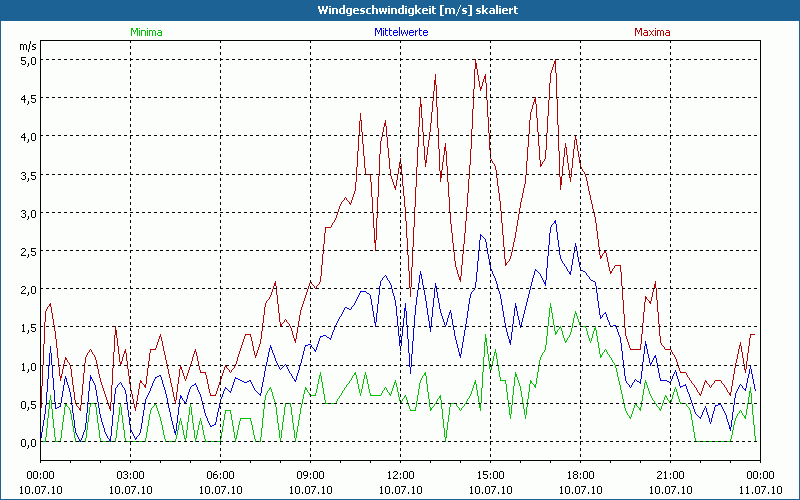Image resolution: width=800 pixels, height=500 pixels.
Task: Click the '2,0' y-axis value
Action: coord(29,290)
